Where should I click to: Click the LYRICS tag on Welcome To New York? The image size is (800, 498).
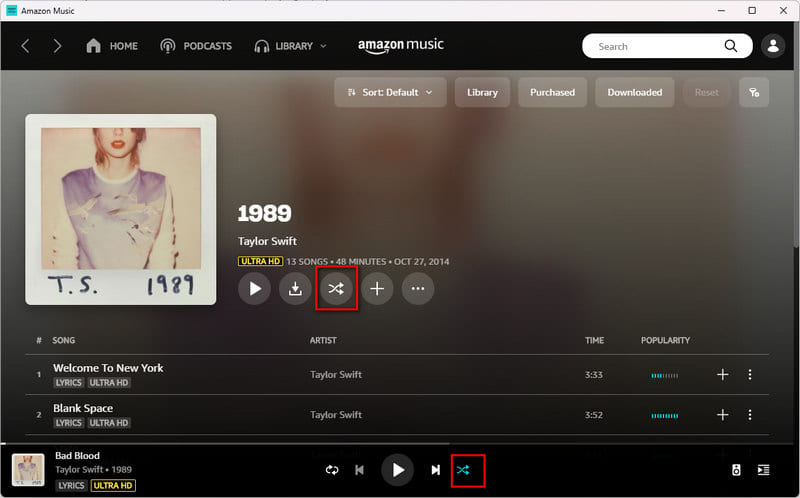[x=69, y=383]
